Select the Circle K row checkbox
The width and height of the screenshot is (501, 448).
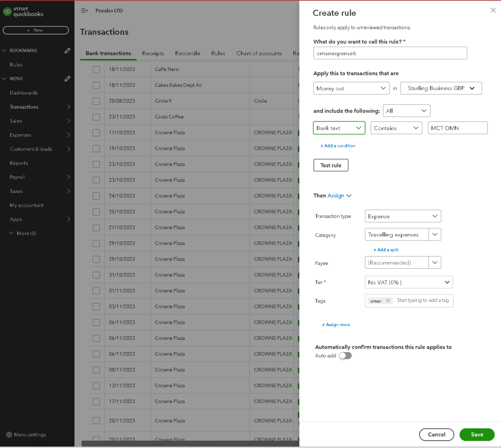click(96, 101)
